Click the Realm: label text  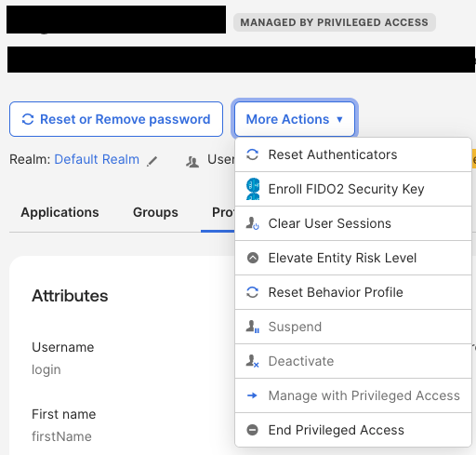click(30, 159)
